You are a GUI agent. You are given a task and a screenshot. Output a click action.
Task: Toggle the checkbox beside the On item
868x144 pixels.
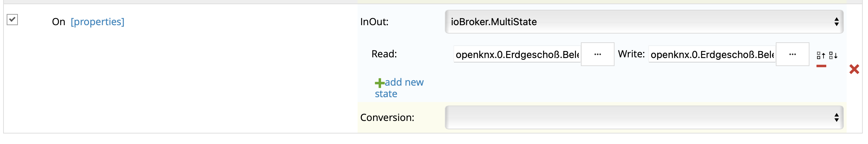12,20
